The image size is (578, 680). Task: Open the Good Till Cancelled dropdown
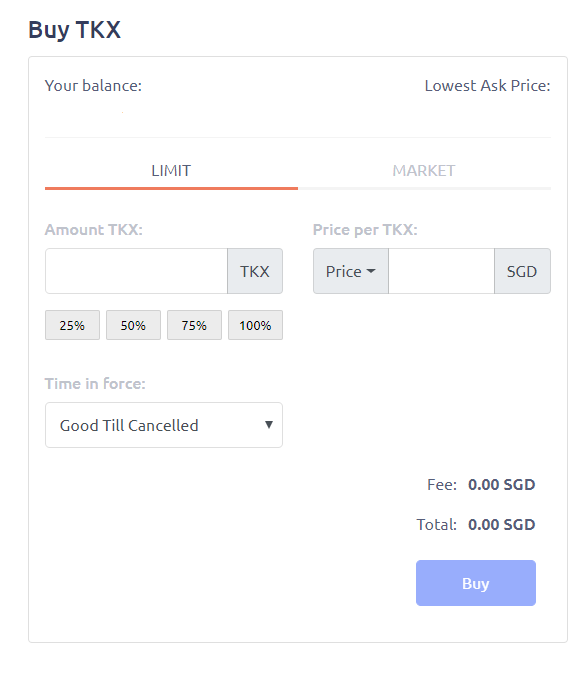tap(164, 425)
